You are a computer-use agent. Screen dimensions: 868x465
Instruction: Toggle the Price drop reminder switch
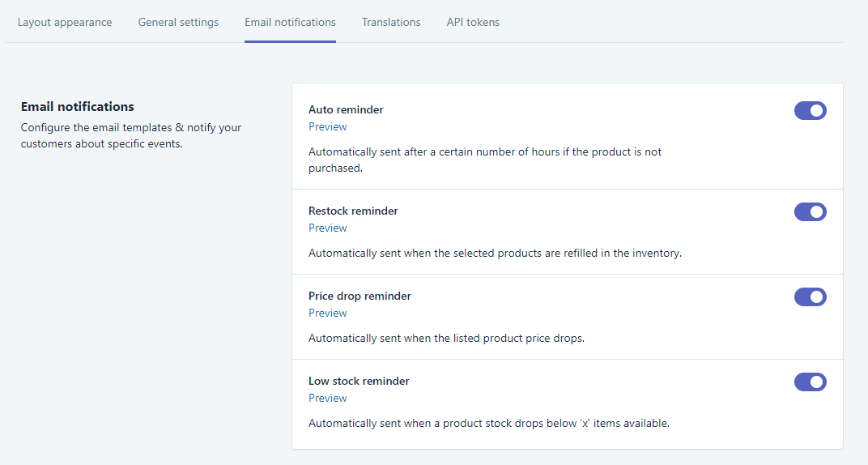tap(810, 296)
